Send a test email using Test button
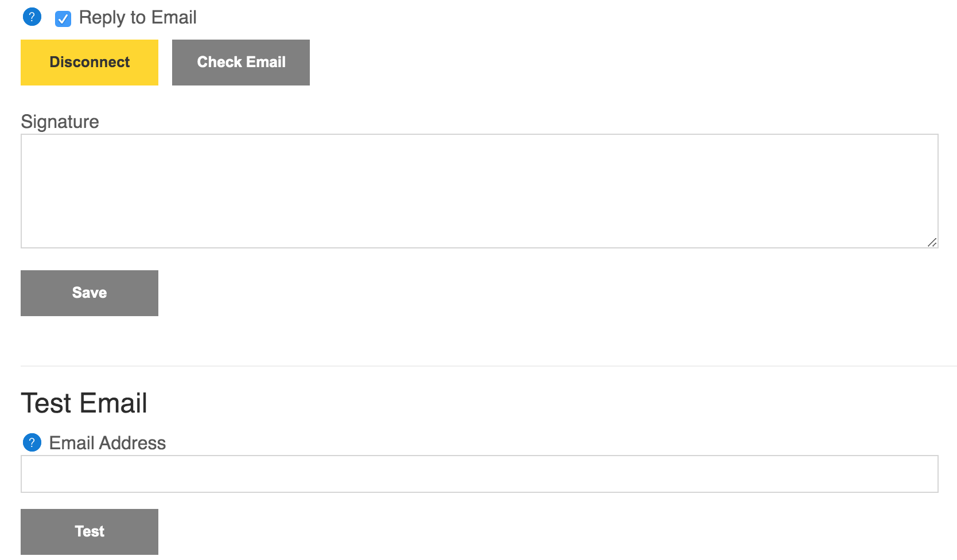The width and height of the screenshot is (957, 560). tap(90, 532)
